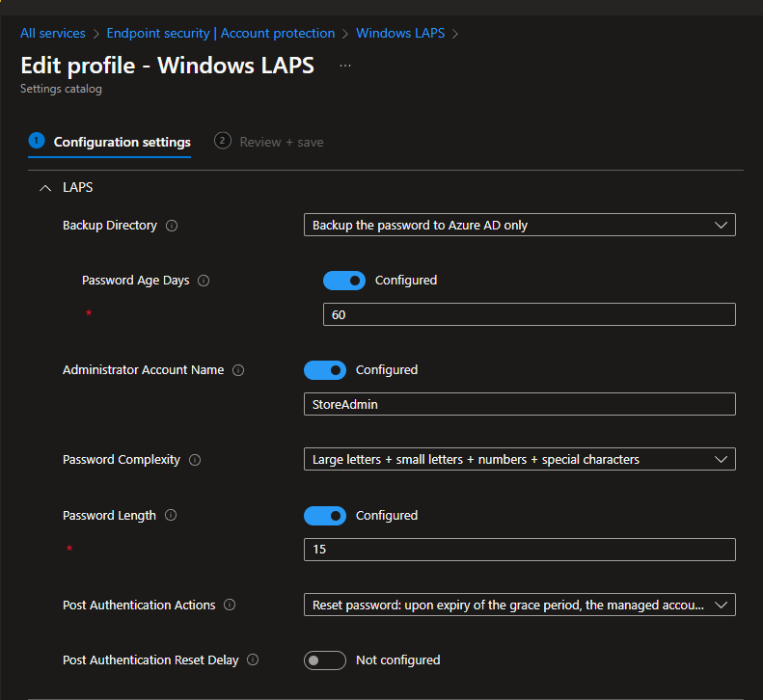Toggle Password Length configured switch
Viewport: 763px width, 700px height.
coord(325,516)
